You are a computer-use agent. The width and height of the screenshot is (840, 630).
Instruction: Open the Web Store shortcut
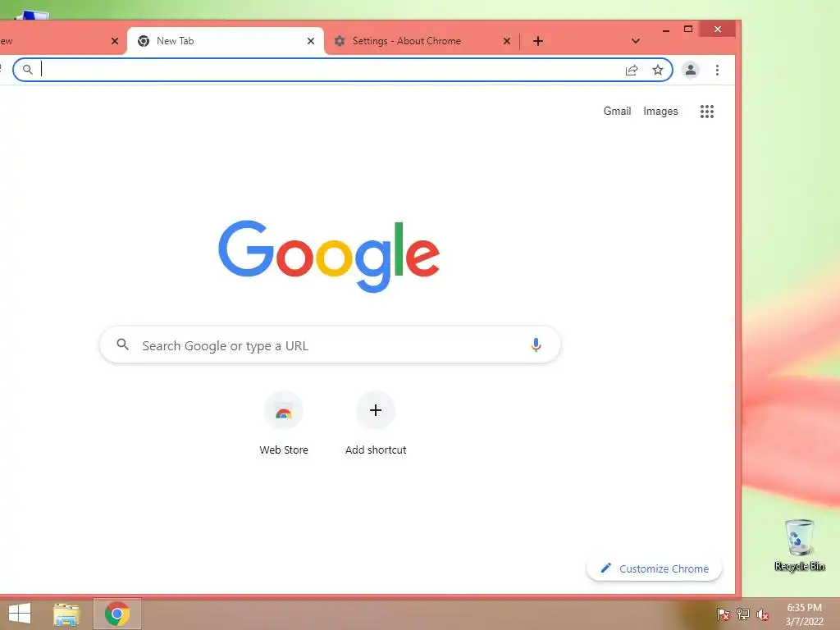pyautogui.click(x=283, y=423)
